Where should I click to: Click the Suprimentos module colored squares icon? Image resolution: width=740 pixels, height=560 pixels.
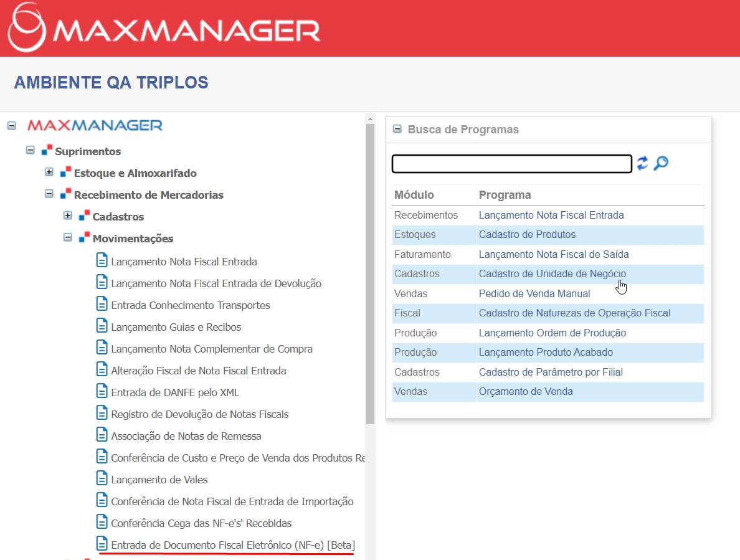coord(47,151)
